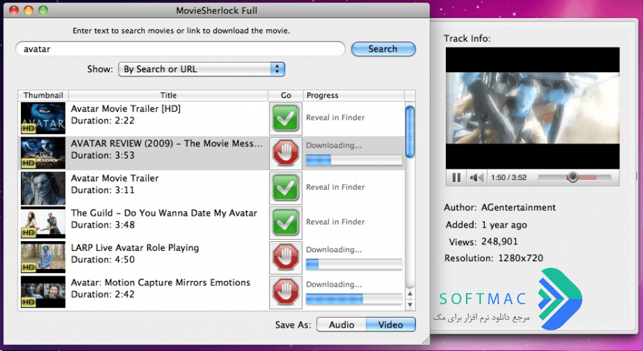The height and width of the screenshot is (351, 644).
Task: Click the video preview in Track Info
Action: click(x=533, y=108)
